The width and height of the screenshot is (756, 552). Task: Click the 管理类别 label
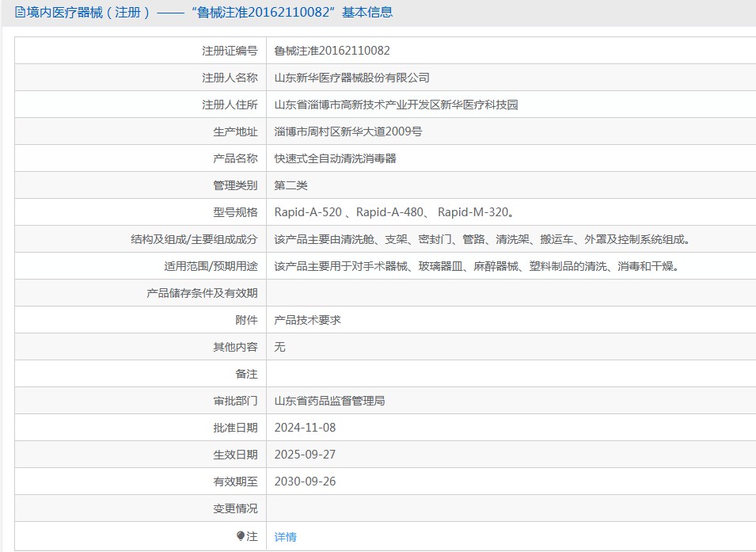coord(235,186)
